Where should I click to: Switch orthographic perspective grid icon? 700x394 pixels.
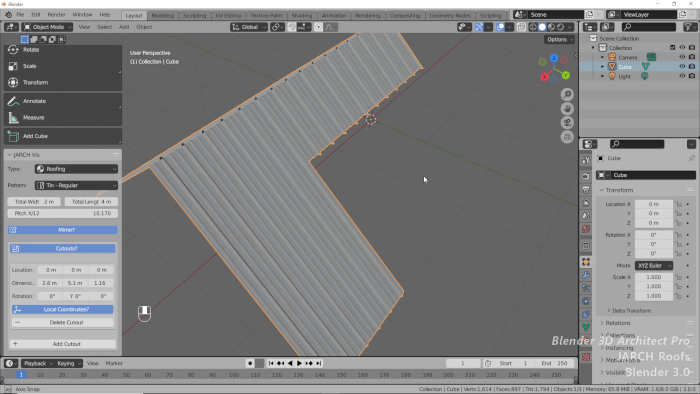[x=567, y=137]
